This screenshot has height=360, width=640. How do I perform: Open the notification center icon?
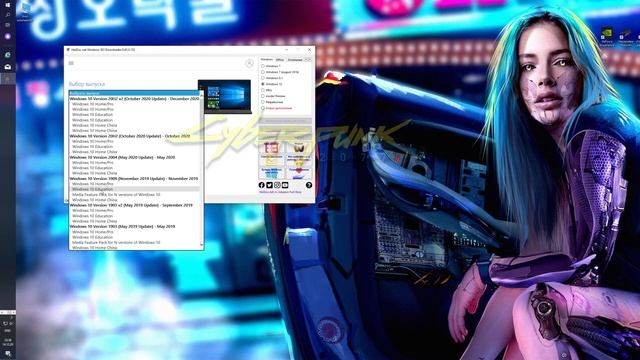click(x=8, y=353)
